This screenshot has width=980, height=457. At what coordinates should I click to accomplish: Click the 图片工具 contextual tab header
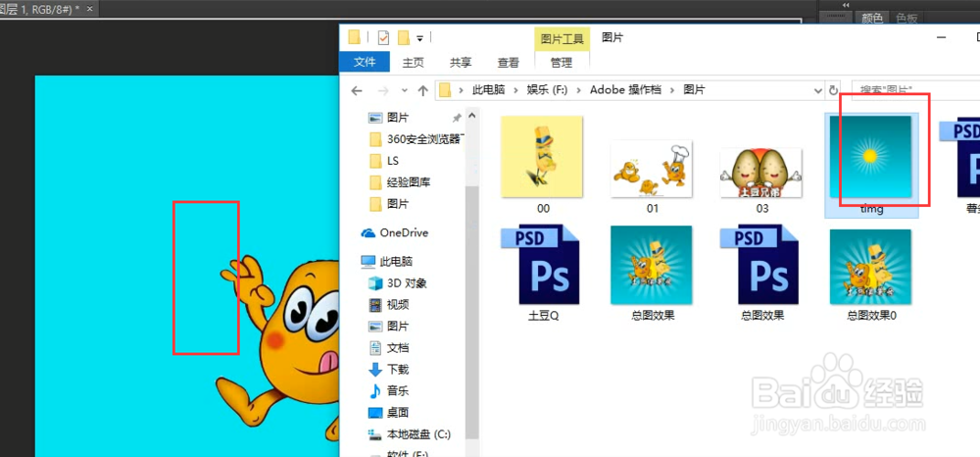click(562, 39)
